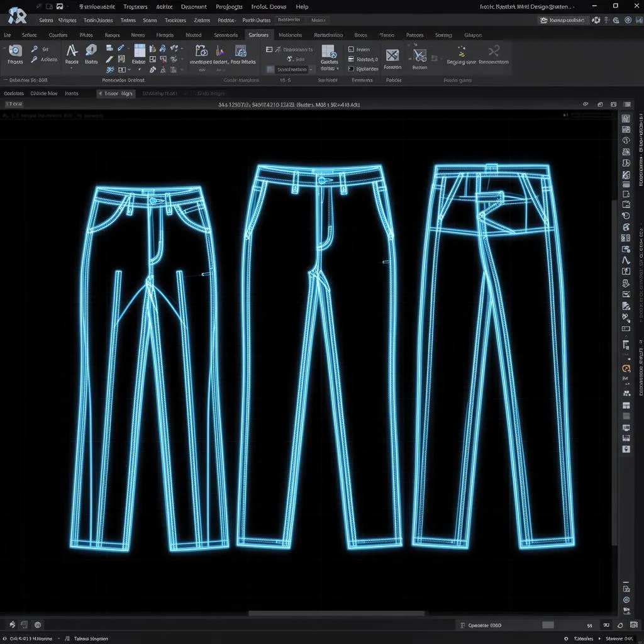The image size is (644, 644).
Task: Open the Eluboe grid table icon
Action: click(140, 50)
